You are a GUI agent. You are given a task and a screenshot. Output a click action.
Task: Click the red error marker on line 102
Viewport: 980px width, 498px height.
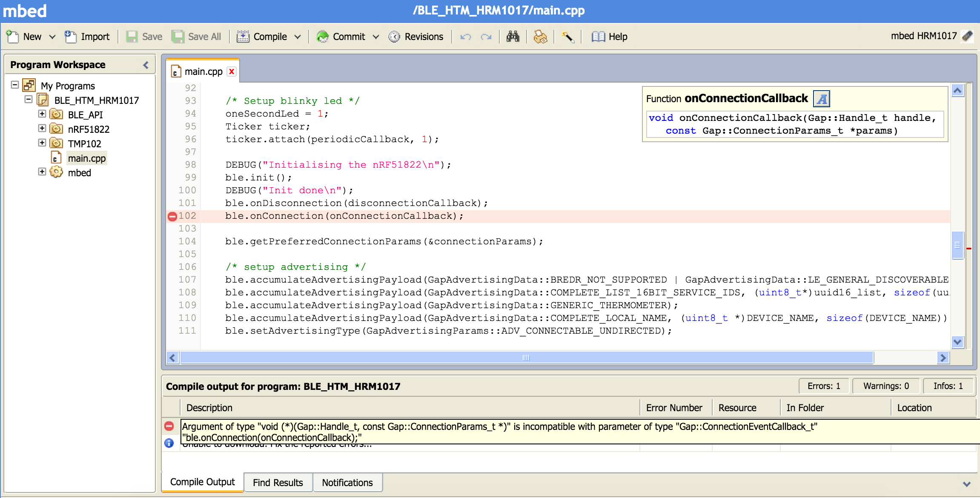(172, 217)
